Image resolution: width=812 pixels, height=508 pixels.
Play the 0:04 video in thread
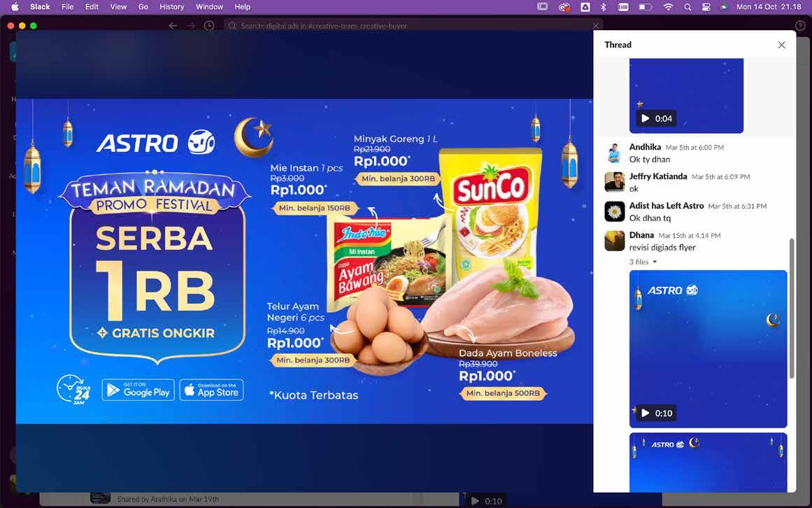tap(646, 118)
